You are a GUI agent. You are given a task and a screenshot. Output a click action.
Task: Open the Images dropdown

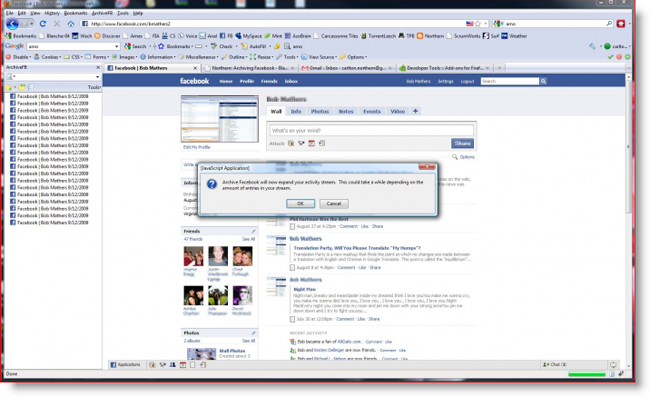point(124,57)
